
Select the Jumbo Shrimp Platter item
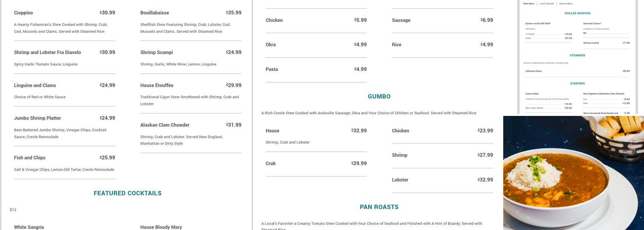pyautogui.click(x=37, y=118)
